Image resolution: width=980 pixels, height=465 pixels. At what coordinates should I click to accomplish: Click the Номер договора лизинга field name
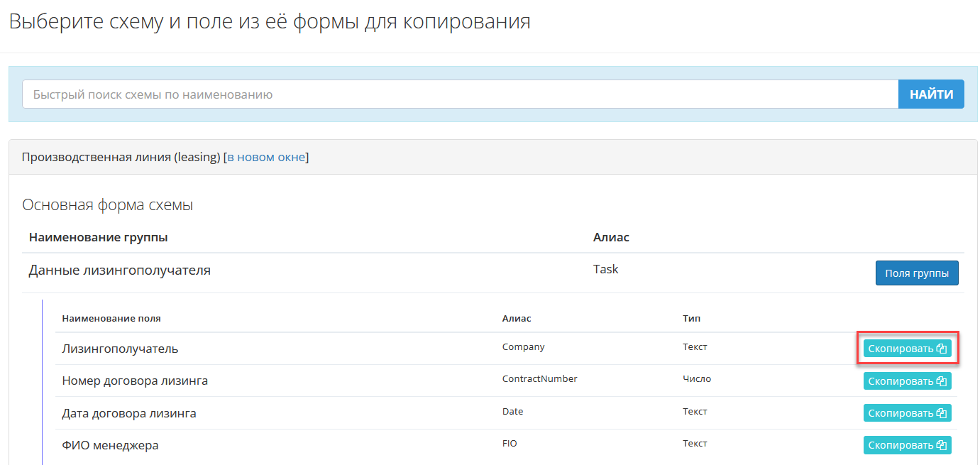point(135,381)
